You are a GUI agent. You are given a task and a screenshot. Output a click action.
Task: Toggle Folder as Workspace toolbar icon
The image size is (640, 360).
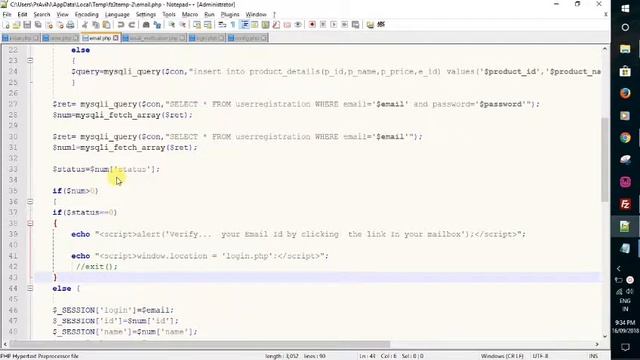[x=287, y=25]
